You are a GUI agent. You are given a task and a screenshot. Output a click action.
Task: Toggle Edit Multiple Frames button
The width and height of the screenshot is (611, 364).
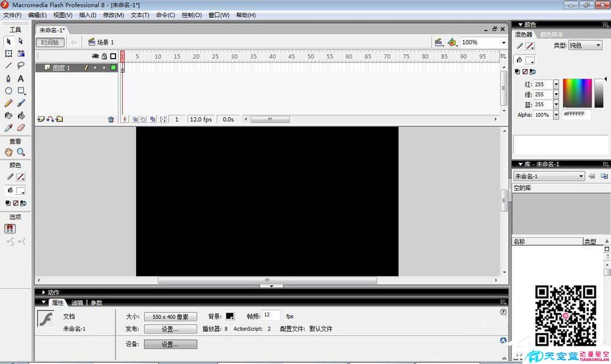pos(153,120)
